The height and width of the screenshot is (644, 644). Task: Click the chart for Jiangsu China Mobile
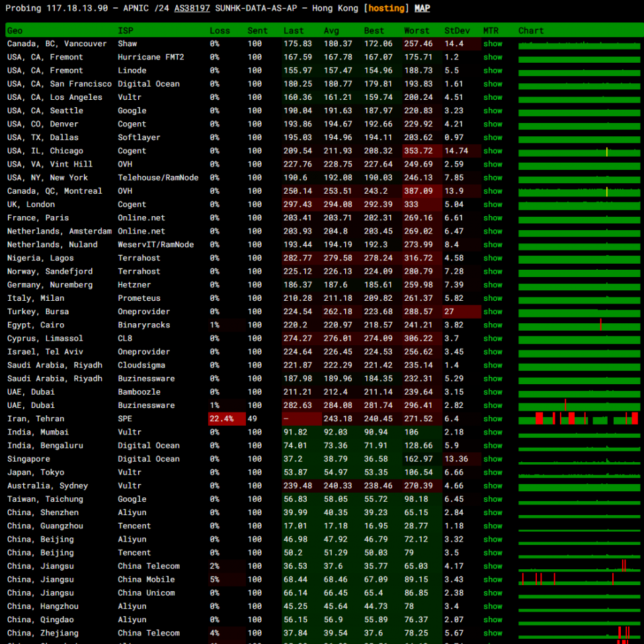(579, 579)
